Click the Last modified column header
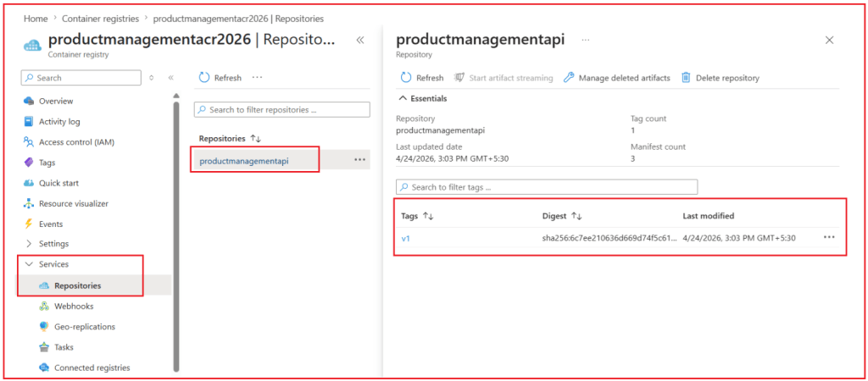 pyautogui.click(x=709, y=216)
